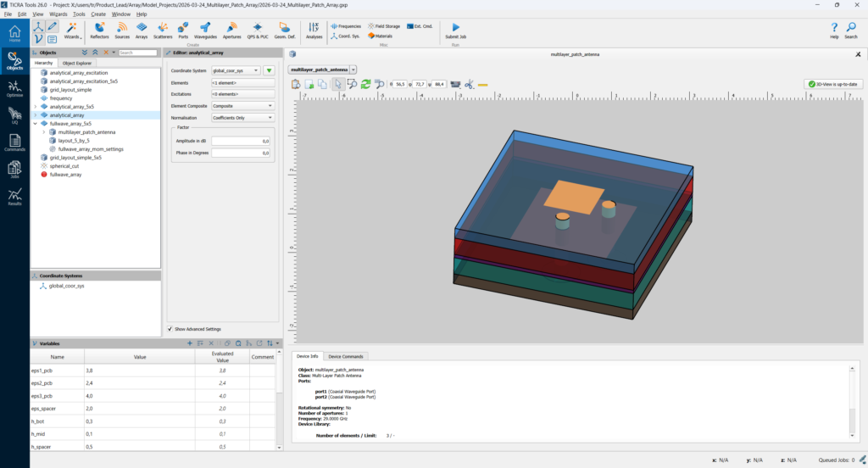Open the Coordinate System dropdown

(x=236, y=70)
